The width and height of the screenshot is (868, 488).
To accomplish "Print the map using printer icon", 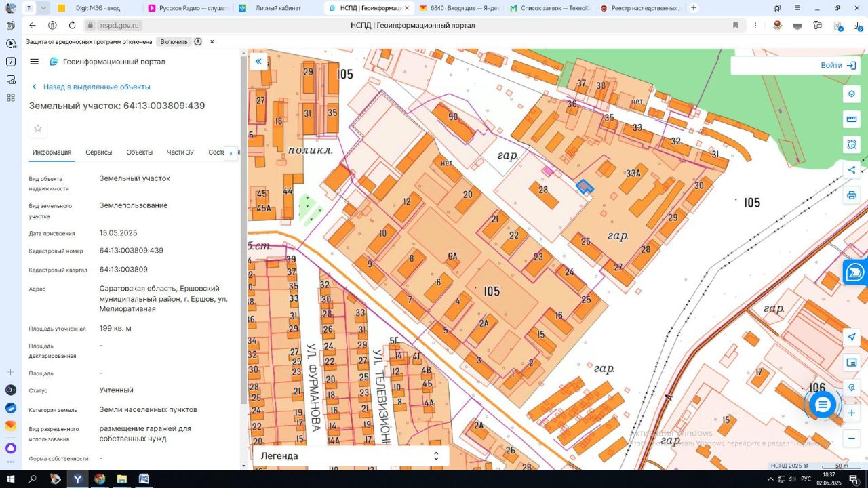I will click(852, 195).
